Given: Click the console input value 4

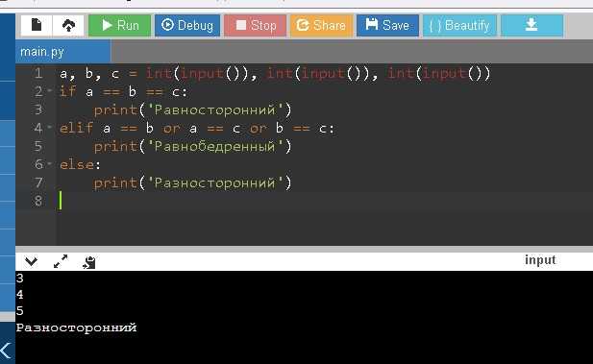Looking at the screenshot, I should click(x=19, y=295).
